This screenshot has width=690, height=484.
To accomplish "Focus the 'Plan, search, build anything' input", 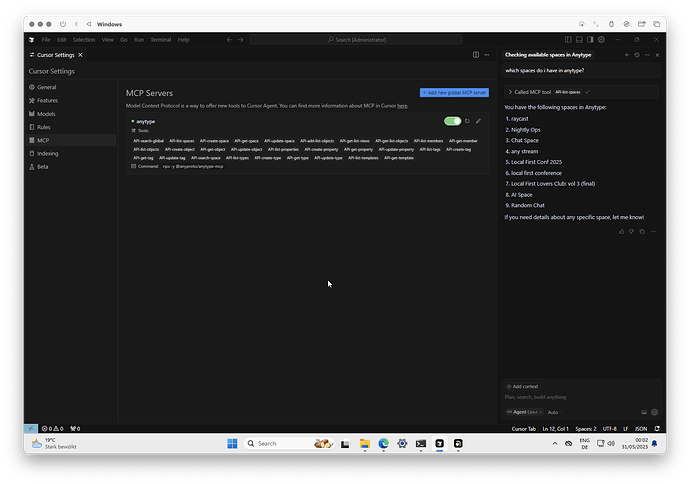I will [581, 397].
